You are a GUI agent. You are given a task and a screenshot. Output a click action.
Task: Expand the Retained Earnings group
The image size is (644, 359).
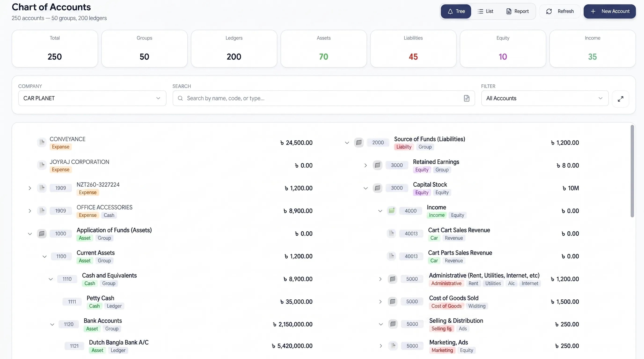pos(366,165)
